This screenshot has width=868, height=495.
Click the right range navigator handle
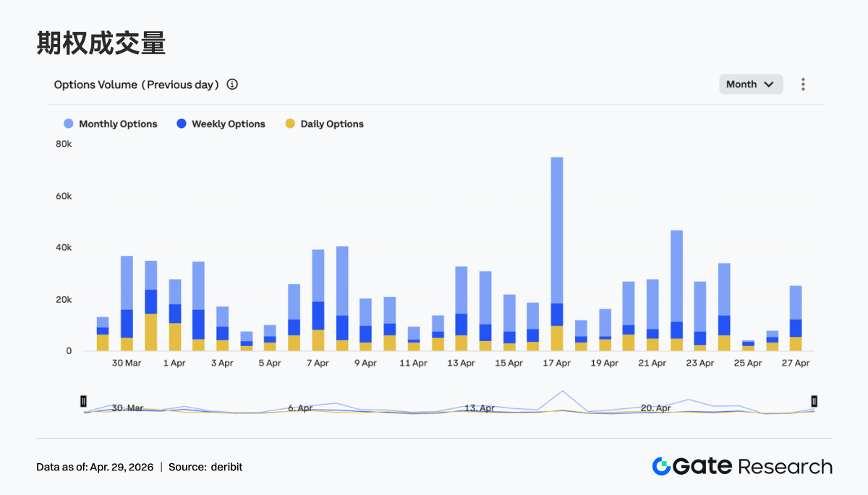click(x=814, y=401)
